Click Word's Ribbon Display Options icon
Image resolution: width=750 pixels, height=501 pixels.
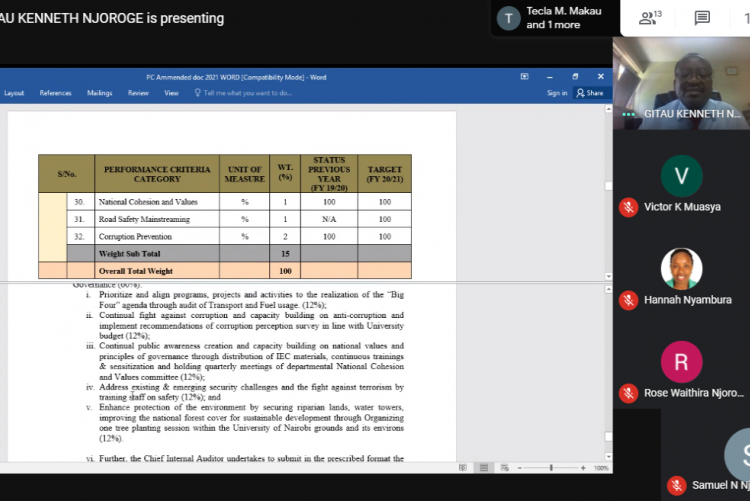525,76
